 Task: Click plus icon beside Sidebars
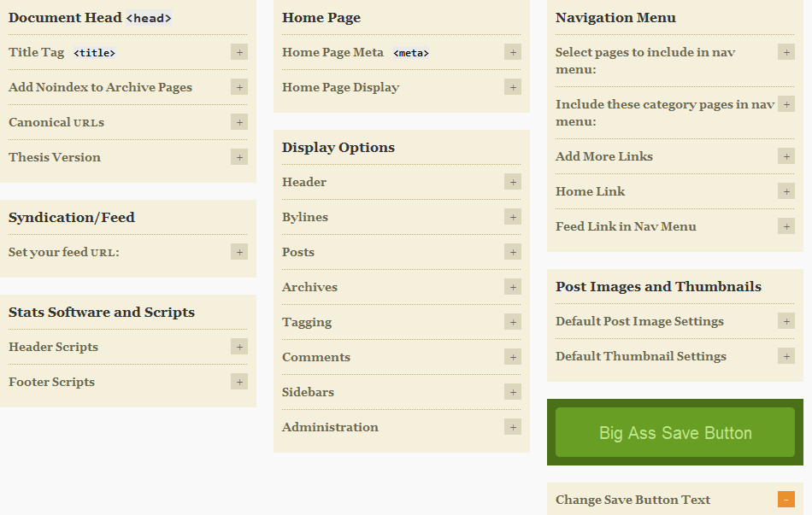click(x=513, y=392)
